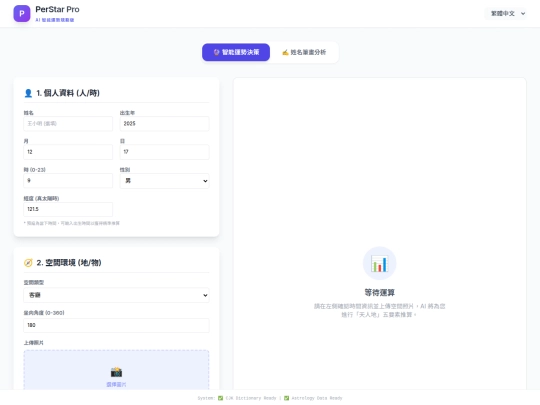The image size is (540, 405).
Task: Click the checkmark icon beside Astrology Data Ready
Action: tap(287, 398)
